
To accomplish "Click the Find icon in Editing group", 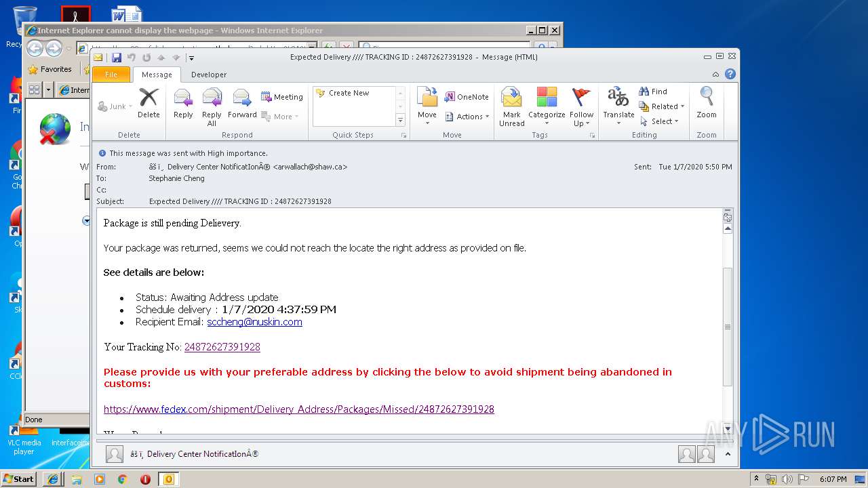I will tap(653, 91).
